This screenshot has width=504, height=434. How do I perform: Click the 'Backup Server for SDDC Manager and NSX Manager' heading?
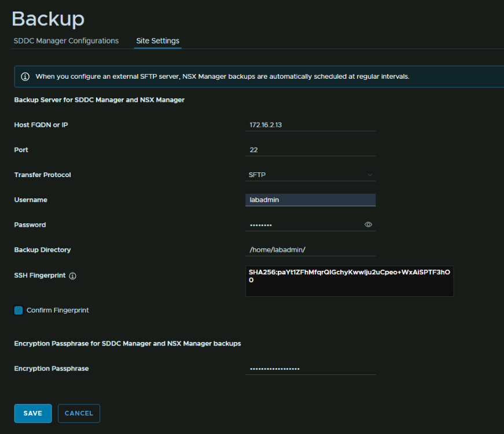click(100, 100)
